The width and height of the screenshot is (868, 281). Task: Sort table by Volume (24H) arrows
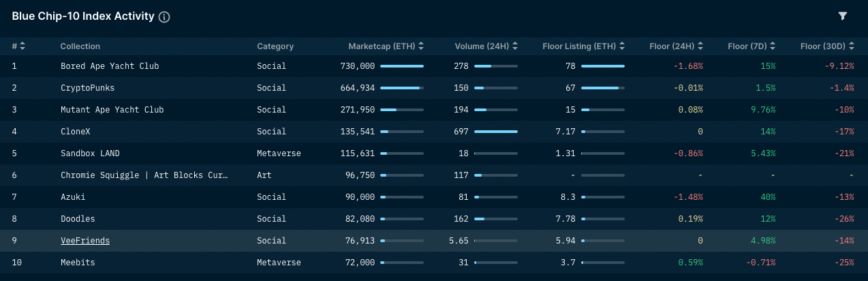[x=515, y=46]
